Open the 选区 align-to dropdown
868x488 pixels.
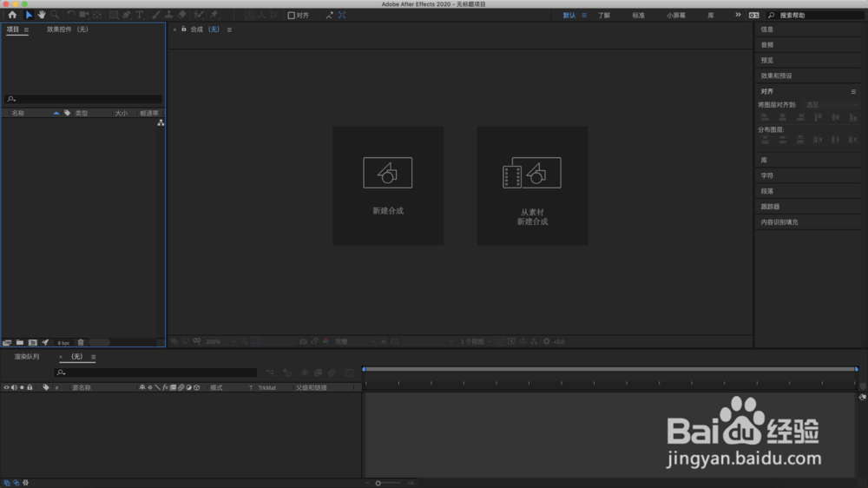832,105
